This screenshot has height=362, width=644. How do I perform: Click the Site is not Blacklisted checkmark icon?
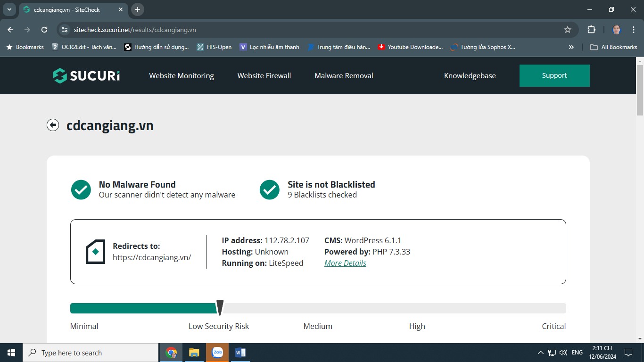(x=270, y=189)
